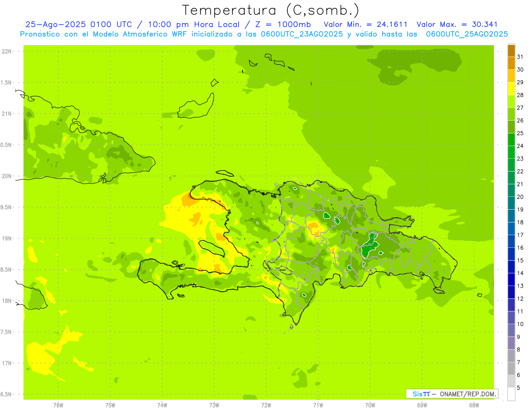The image size is (532, 411).
Task: Select the legend swatch between 27 and 28
Action: coord(511,102)
